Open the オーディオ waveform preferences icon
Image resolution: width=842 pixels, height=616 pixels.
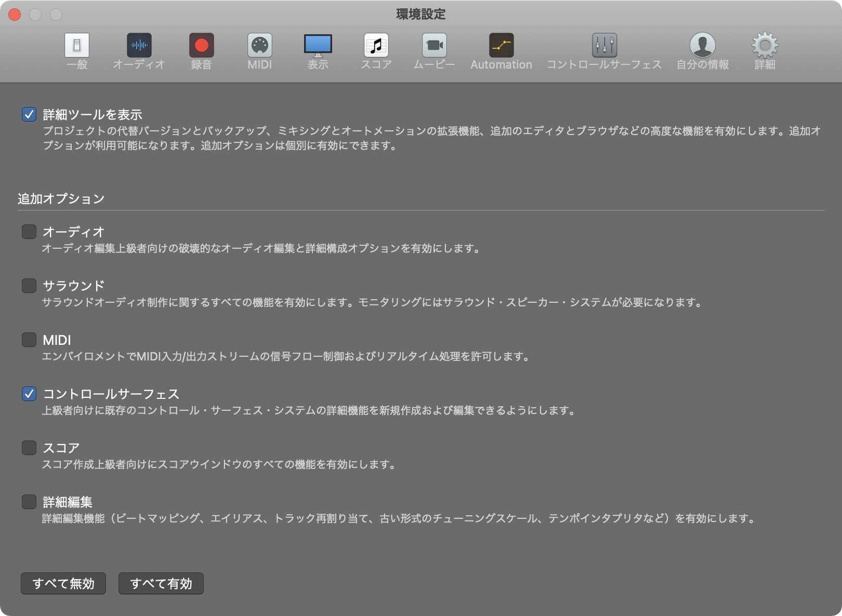coord(139,46)
